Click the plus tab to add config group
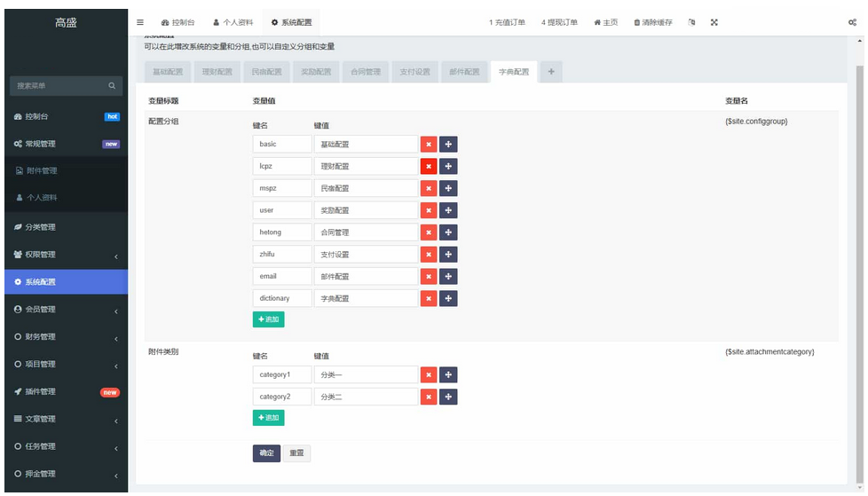The width and height of the screenshot is (868, 496). pos(550,72)
